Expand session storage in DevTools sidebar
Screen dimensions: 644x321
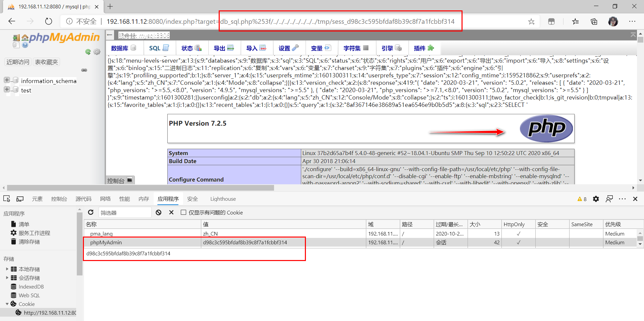point(7,277)
